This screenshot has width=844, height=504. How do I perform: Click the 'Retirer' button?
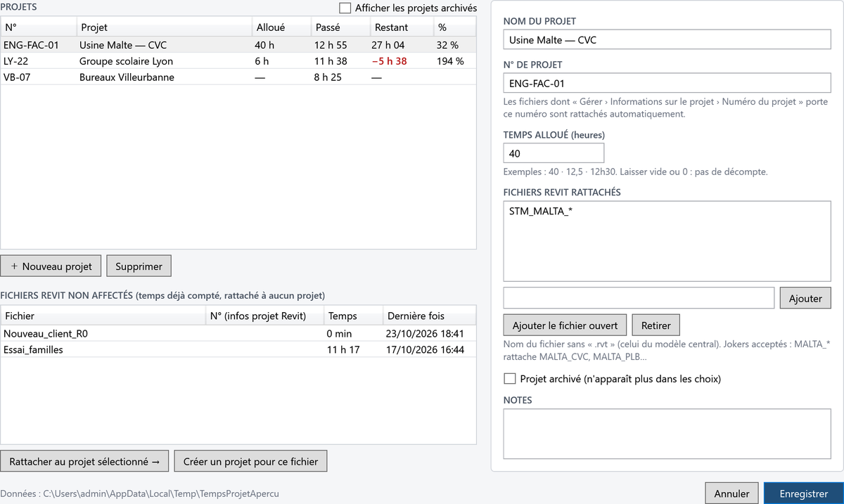[656, 325]
